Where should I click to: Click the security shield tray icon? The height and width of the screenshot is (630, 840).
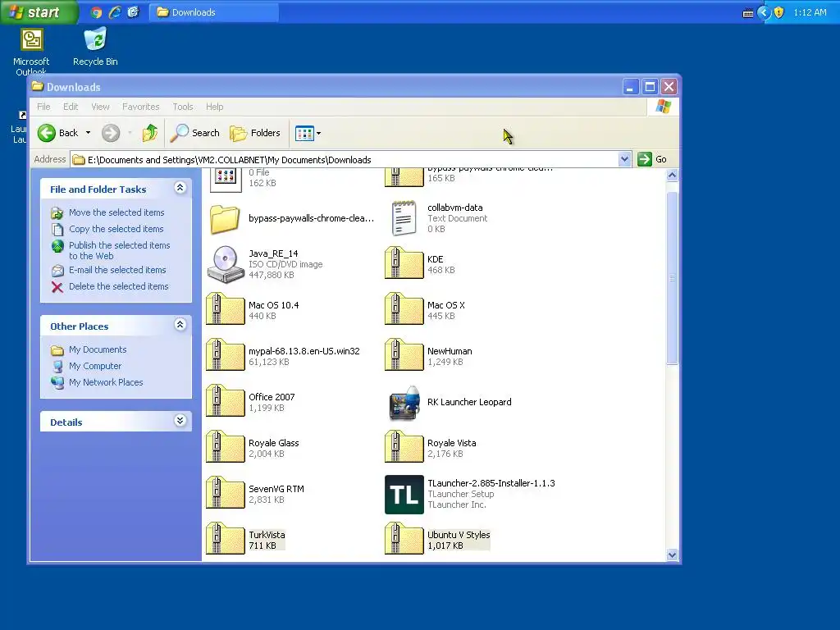coord(779,12)
